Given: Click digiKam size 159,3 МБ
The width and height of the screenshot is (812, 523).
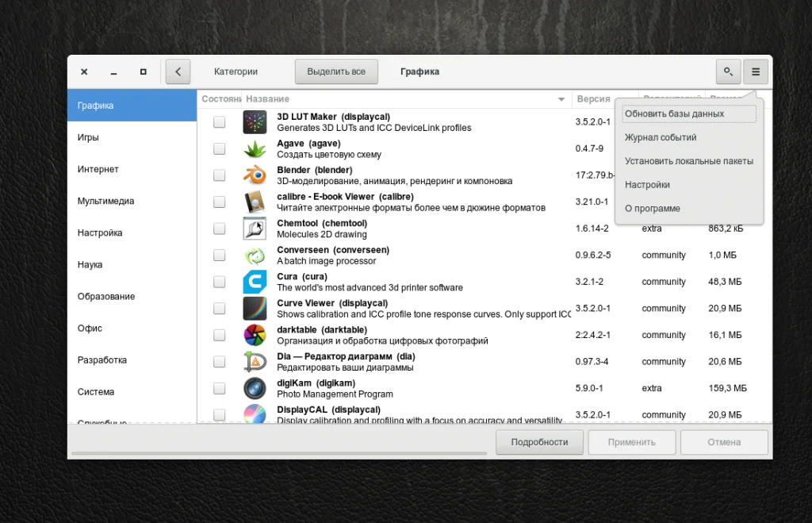Looking at the screenshot, I should point(727,388).
